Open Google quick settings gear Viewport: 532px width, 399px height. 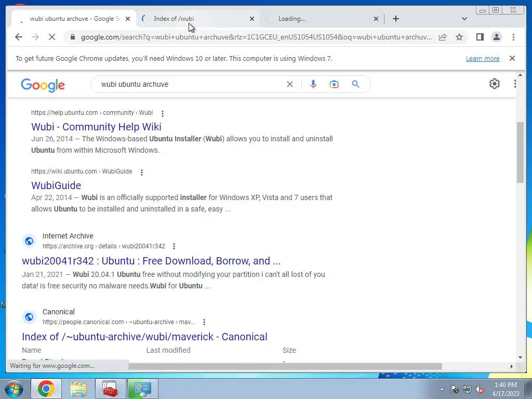click(495, 84)
